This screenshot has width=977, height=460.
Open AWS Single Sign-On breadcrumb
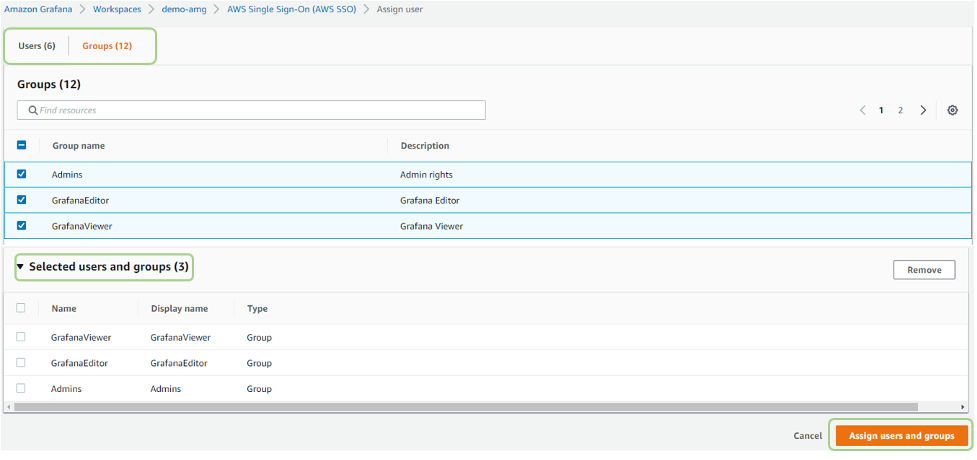pyautogui.click(x=292, y=9)
